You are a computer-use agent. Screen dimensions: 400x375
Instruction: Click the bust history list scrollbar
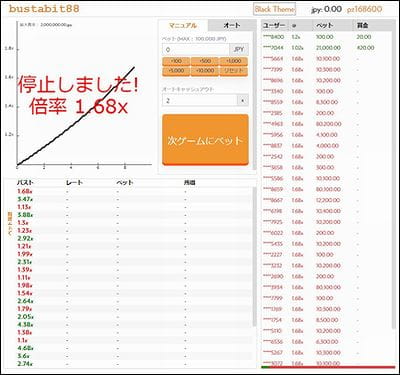(255, 257)
